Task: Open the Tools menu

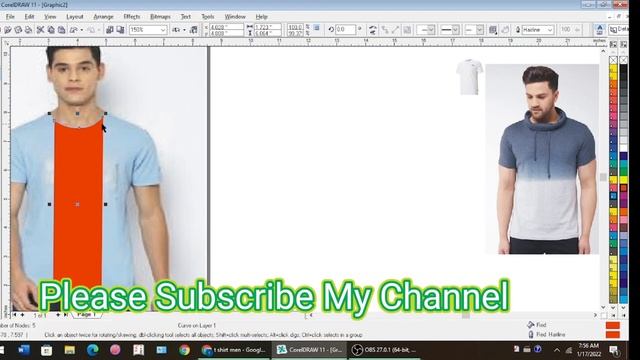Action: (208, 17)
